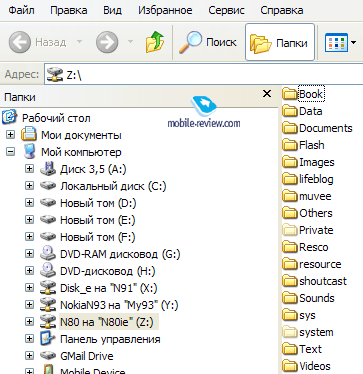Image resolution: width=363 pixels, height=374 pixels.
Task: Click the Мои документы folder icon
Action: pos(29,135)
